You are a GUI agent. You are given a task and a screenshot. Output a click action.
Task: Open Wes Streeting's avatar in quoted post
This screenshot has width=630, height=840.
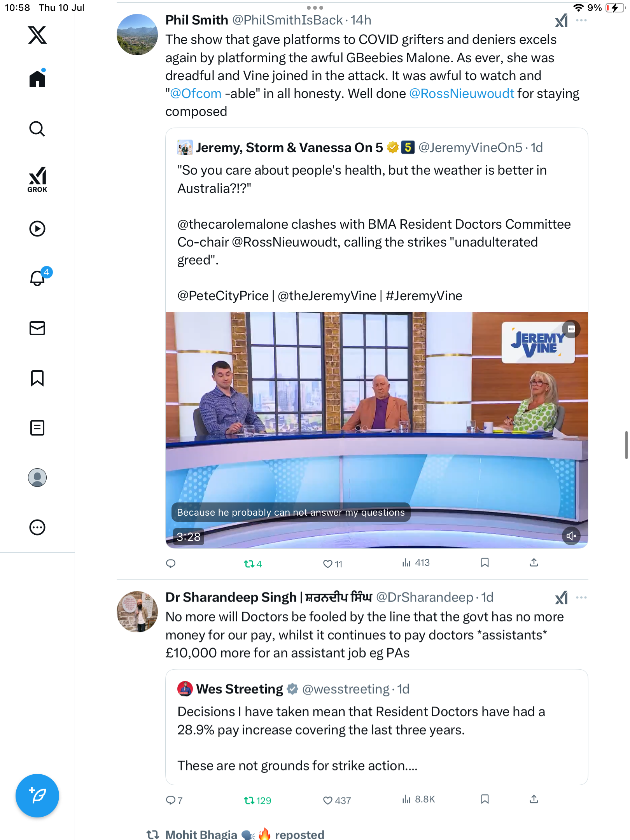click(x=185, y=689)
